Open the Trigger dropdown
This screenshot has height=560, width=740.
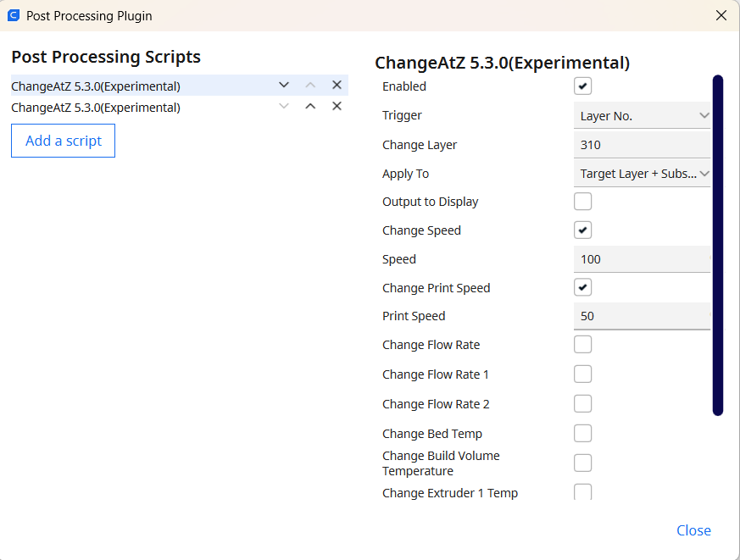[642, 114]
